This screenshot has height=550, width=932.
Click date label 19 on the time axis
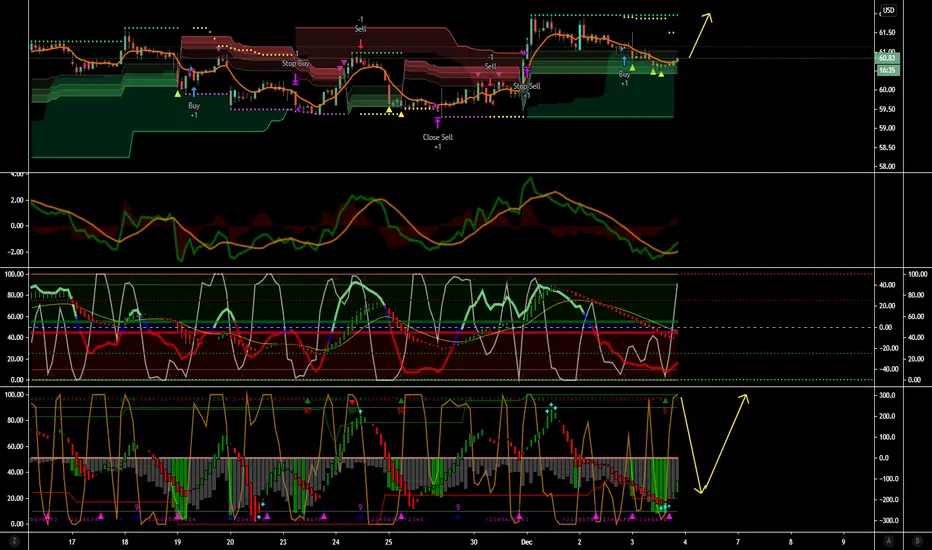point(178,542)
